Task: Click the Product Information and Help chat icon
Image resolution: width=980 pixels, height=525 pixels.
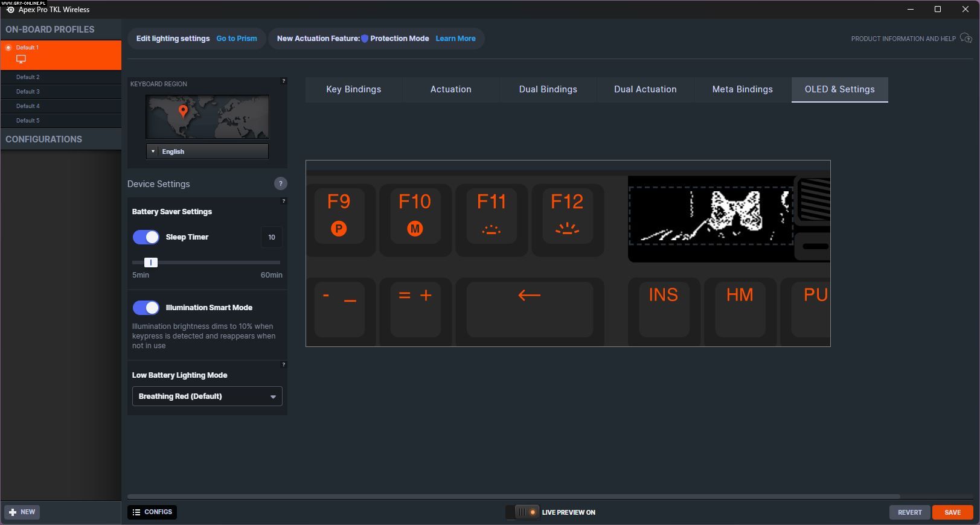Action: [966, 39]
